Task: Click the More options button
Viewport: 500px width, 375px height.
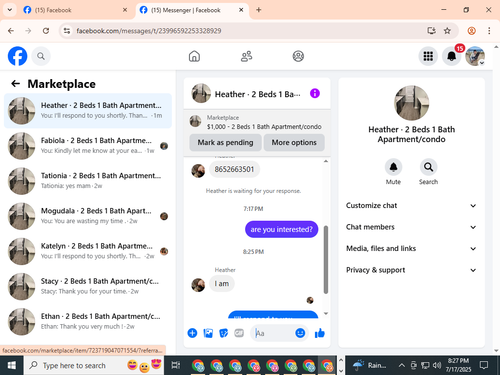Action: click(294, 142)
